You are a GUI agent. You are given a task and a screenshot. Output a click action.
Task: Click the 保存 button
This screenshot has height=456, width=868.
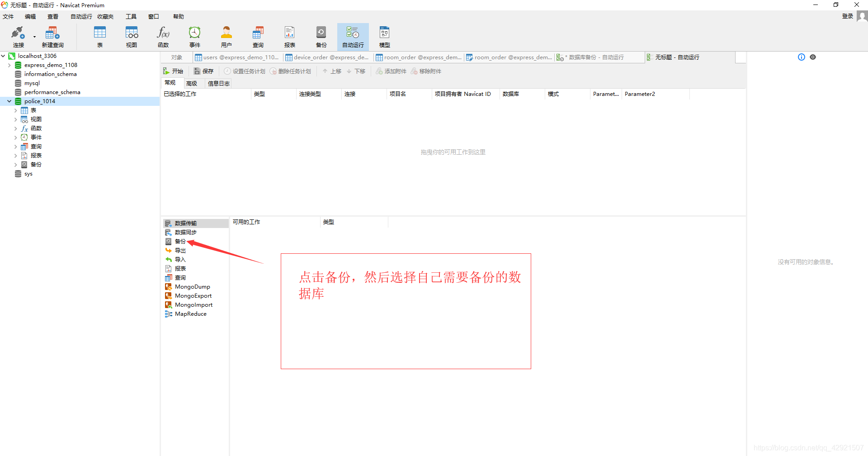203,71
